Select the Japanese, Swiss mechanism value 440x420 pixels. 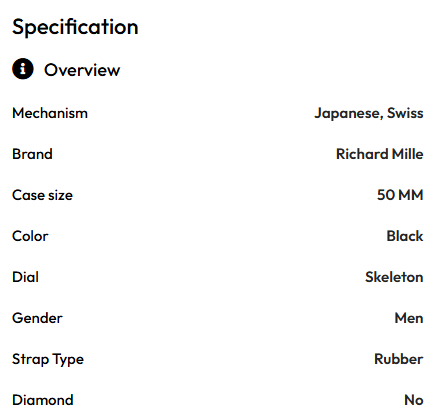tap(369, 114)
